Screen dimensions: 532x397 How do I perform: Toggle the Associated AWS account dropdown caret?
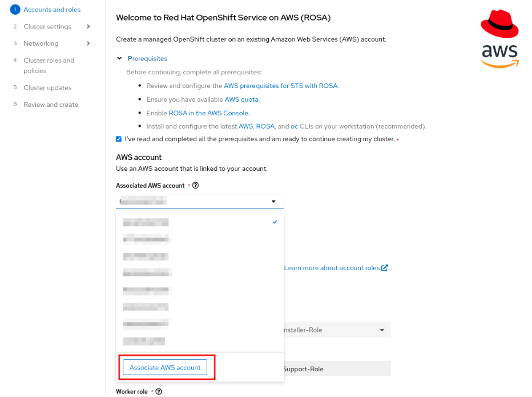273,202
